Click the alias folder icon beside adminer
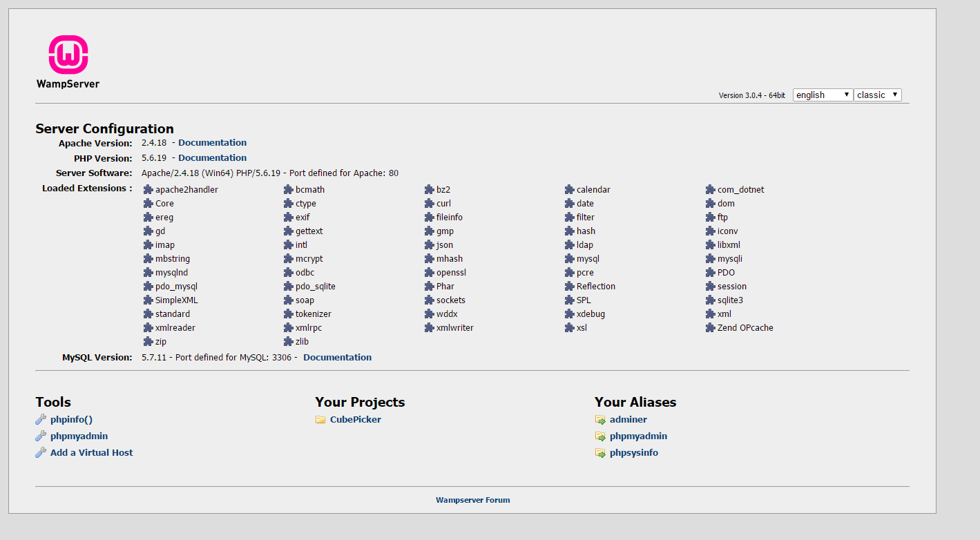980x540 pixels. (x=600, y=420)
